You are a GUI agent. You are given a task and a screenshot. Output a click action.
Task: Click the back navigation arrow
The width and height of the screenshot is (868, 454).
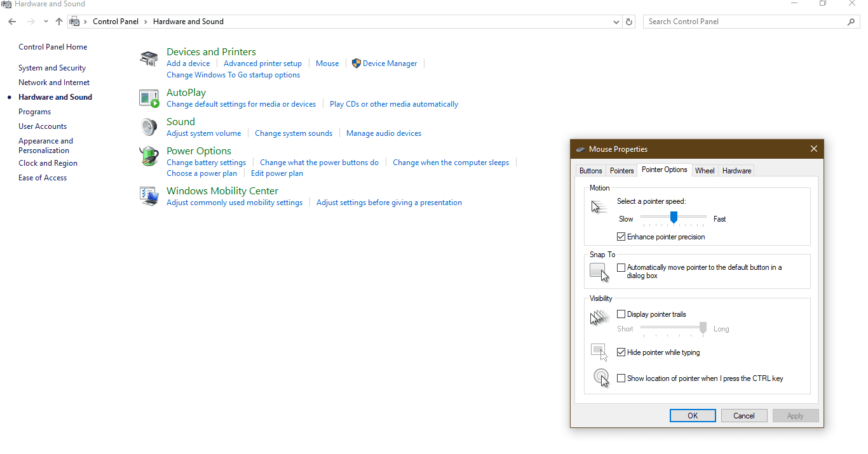12,22
